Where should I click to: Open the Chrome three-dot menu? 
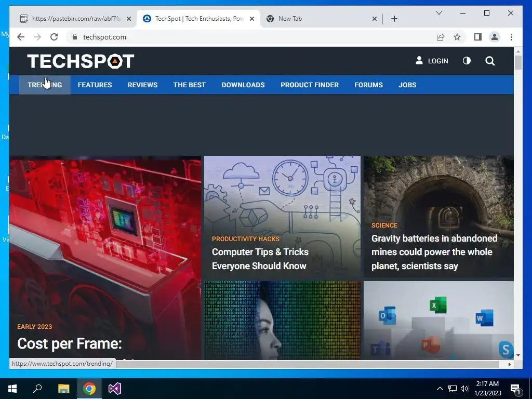point(511,37)
